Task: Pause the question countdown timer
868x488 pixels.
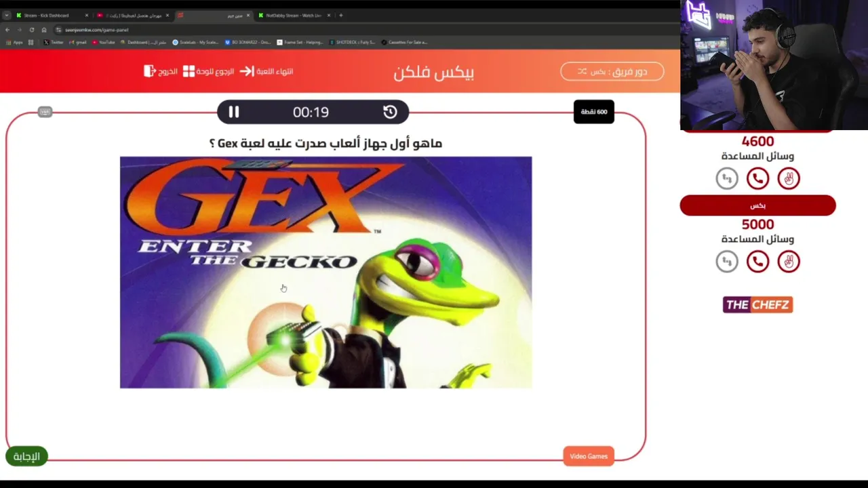Action: 233,112
